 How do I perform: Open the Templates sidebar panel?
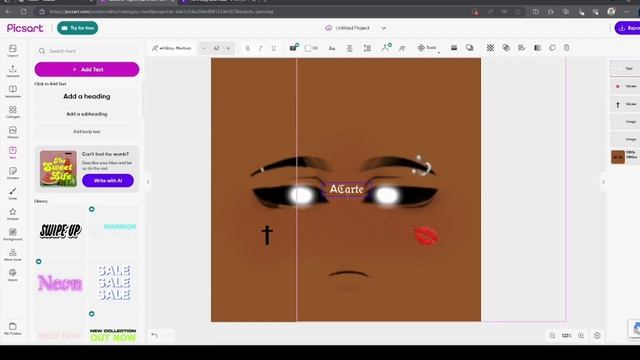coord(13,91)
